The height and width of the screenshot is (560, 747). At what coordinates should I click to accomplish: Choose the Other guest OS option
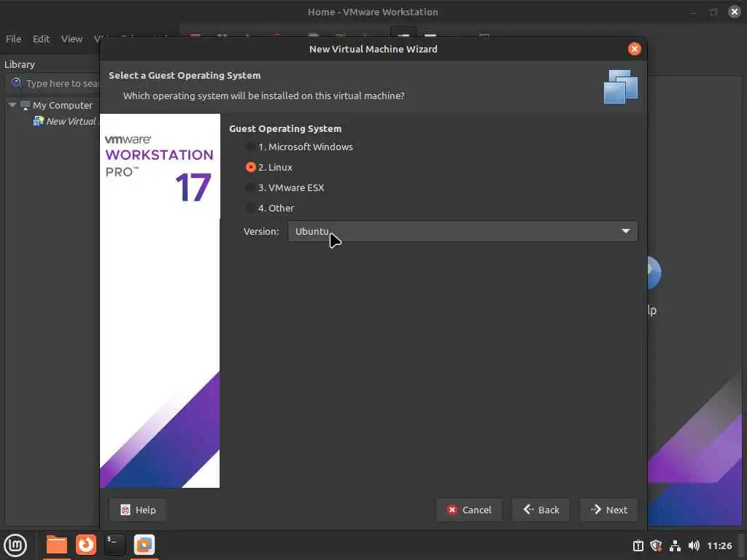(270, 209)
